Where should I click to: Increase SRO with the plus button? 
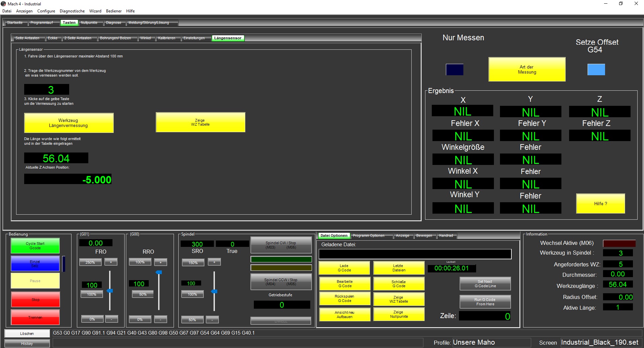[214, 262]
